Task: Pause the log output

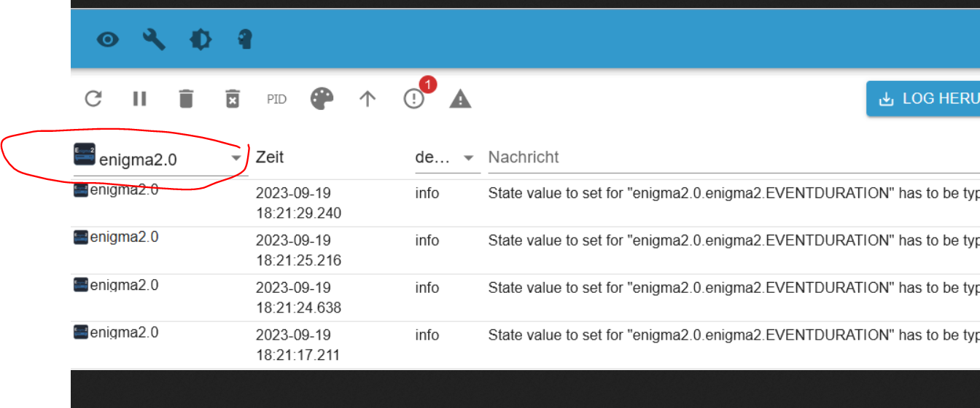Action: [140, 98]
